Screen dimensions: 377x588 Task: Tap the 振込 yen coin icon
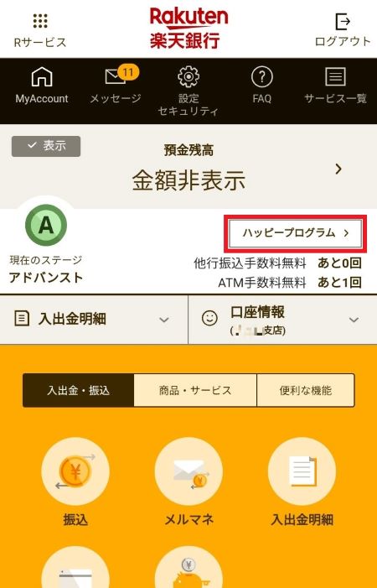point(75,471)
